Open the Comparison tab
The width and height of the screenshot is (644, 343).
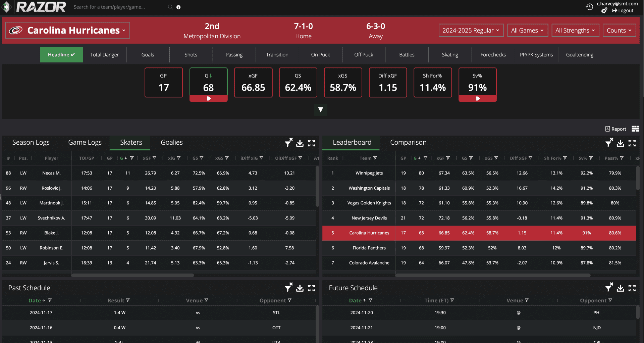(x=408, y=142)
